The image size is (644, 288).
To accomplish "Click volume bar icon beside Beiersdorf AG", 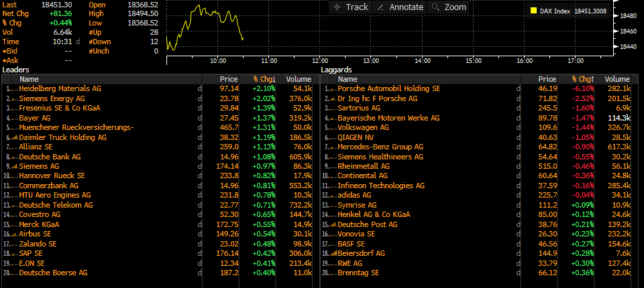I will [333, 254].
